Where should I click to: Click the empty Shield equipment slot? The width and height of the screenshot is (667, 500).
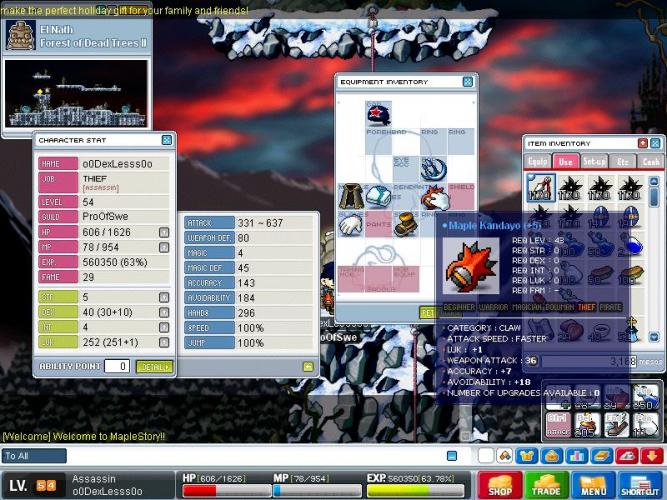point(461,196)
